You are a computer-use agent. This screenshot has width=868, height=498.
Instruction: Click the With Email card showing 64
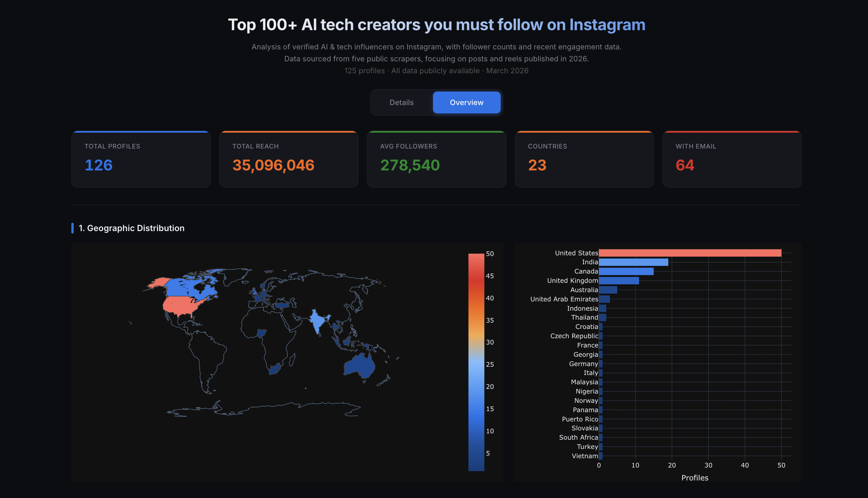pos(732,159)
